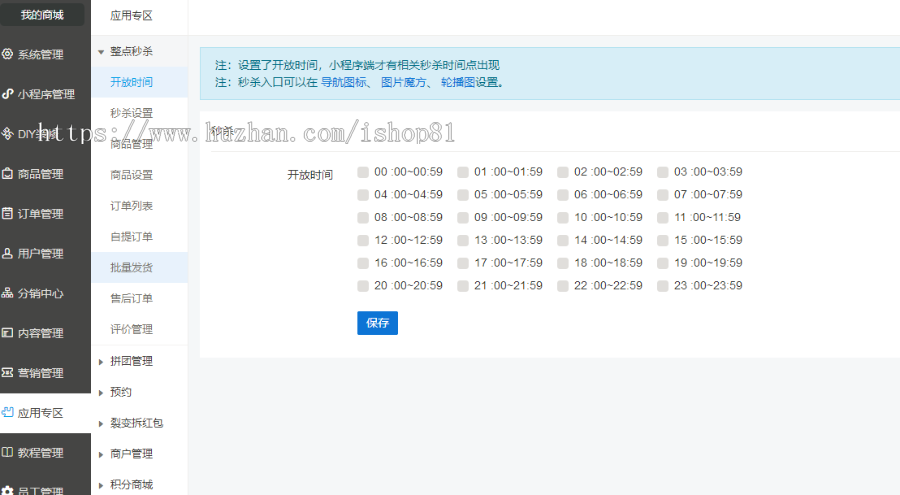Expand the 裂变拆红包 submenu
The image size is (900, 495).
(x=101, y=423)
